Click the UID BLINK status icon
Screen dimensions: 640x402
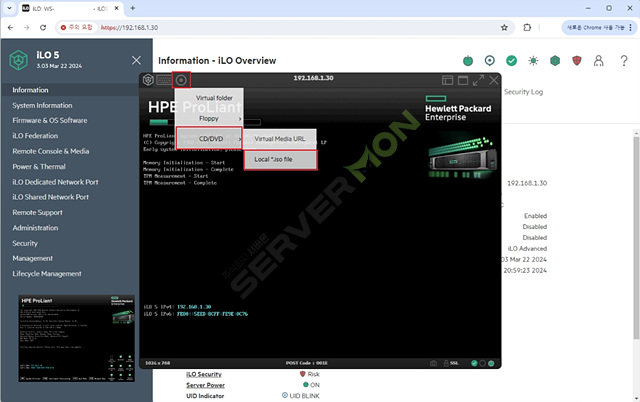coord(284,395)
